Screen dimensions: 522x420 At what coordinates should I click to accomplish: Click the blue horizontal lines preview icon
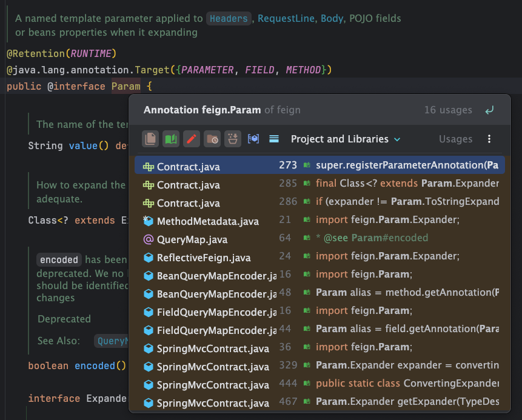[x=274, y=139]
